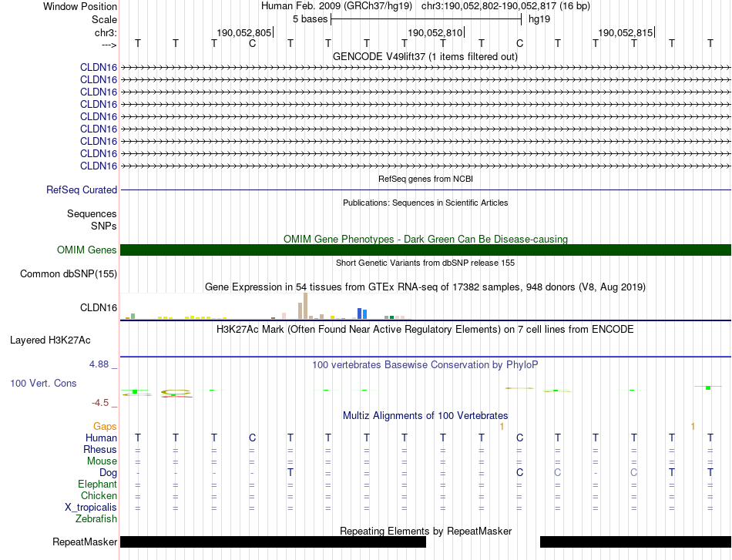Open the 'Multiz Alignments of 100 Vertebrates' title
The width and height of the screenshot is (732, 560).
pyautogui.click(x=425, y=415)
